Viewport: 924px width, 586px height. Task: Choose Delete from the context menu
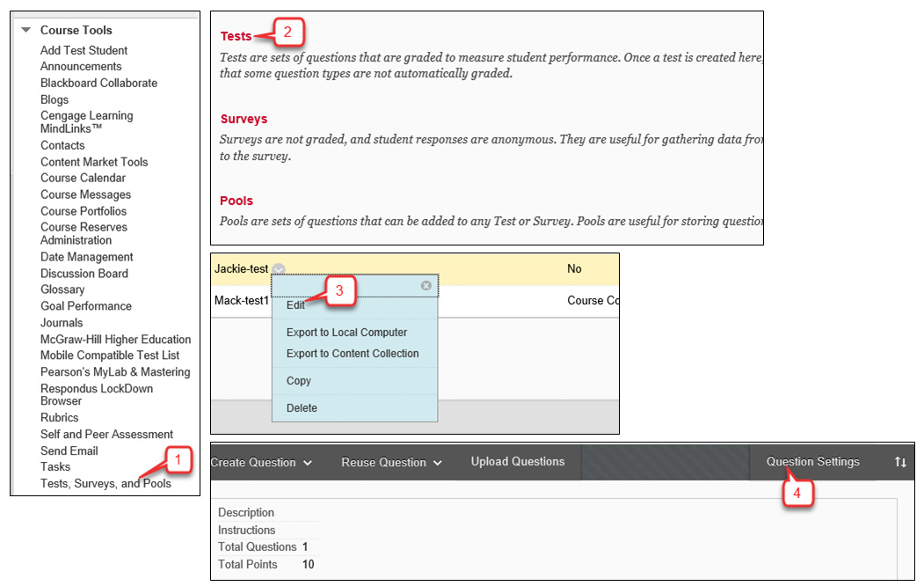coord(302,408)
